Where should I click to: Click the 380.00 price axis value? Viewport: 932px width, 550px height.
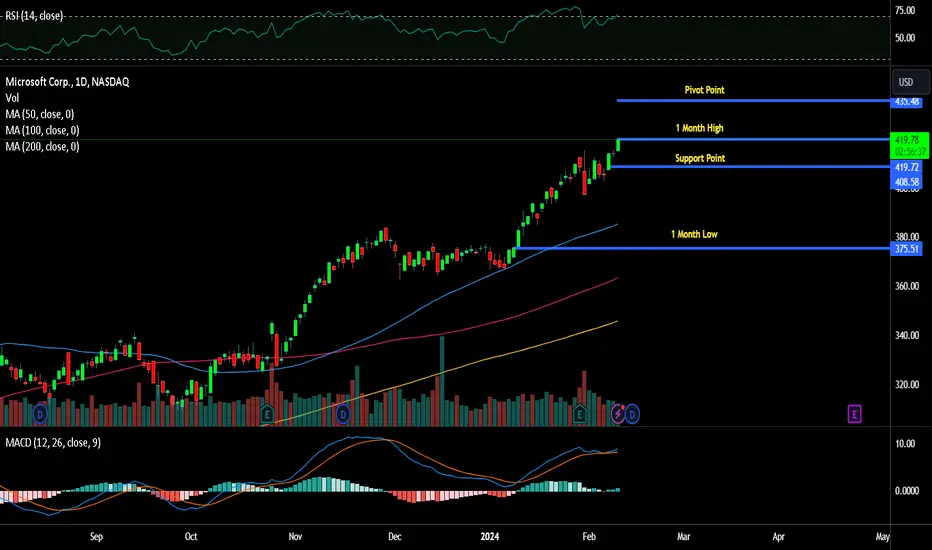(907, 237)
